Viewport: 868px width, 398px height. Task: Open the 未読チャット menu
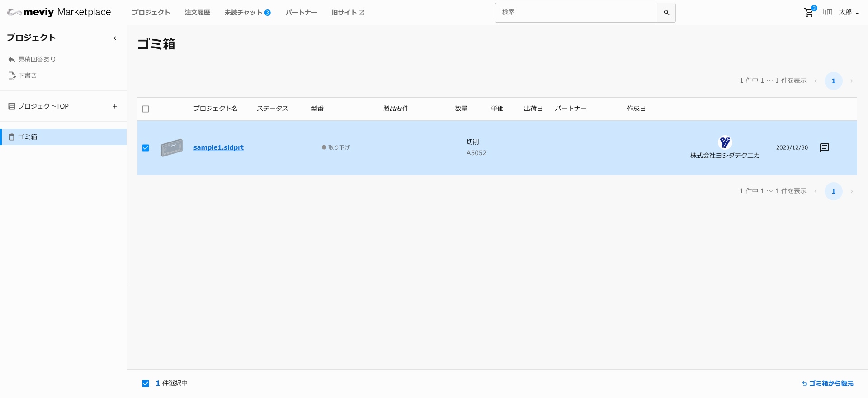pyautogui.click(x=243, y=13)
